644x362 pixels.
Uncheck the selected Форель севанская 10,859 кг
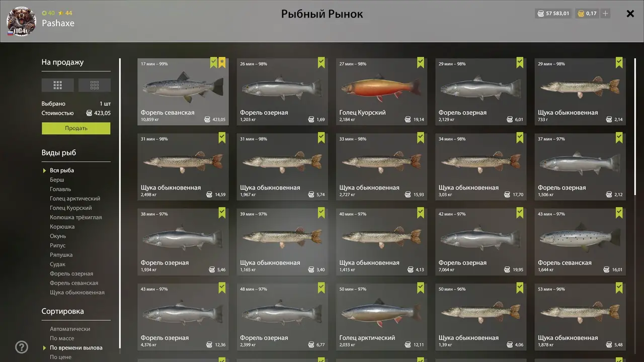[214, 62]
